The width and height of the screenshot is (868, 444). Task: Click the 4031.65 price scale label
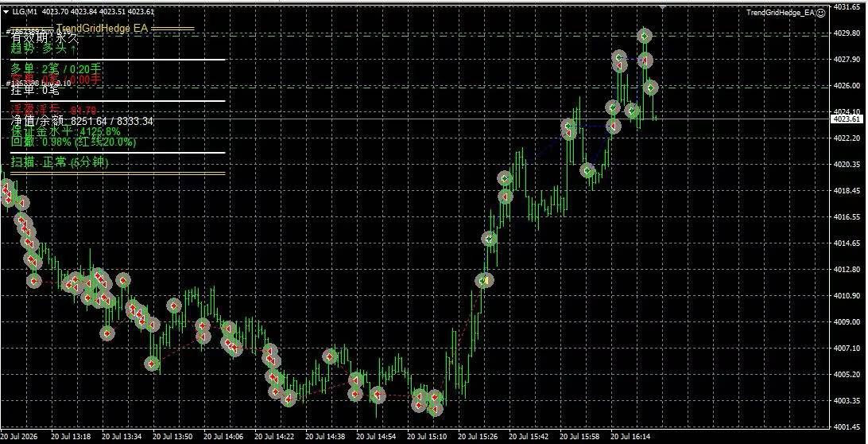pyautogui.click(x=847, y=6)
